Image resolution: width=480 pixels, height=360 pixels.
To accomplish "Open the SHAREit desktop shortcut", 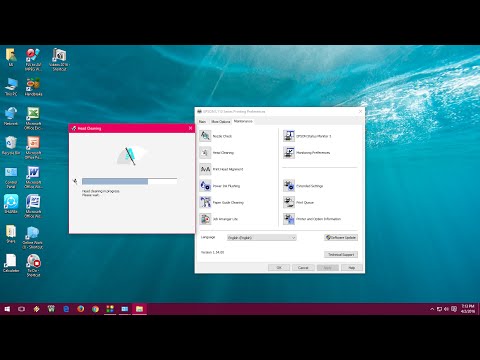I will point(11,204).
